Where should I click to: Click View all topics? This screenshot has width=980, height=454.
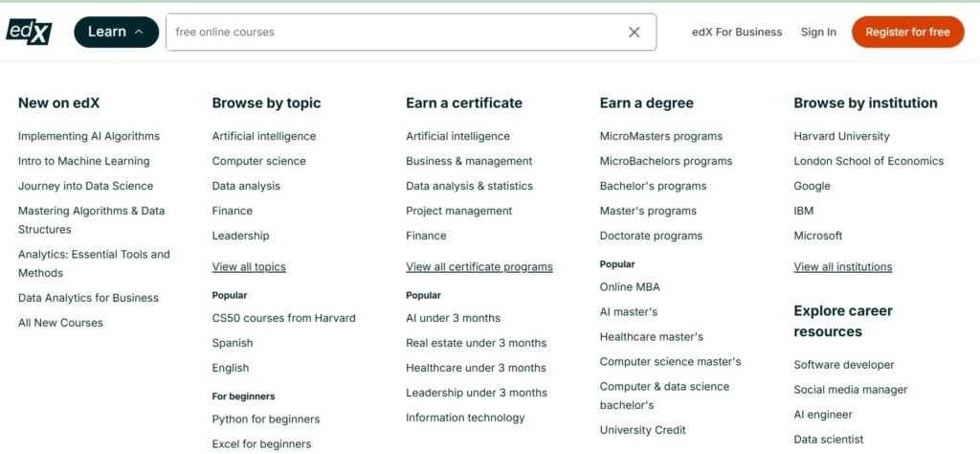(x=249, y=267)
